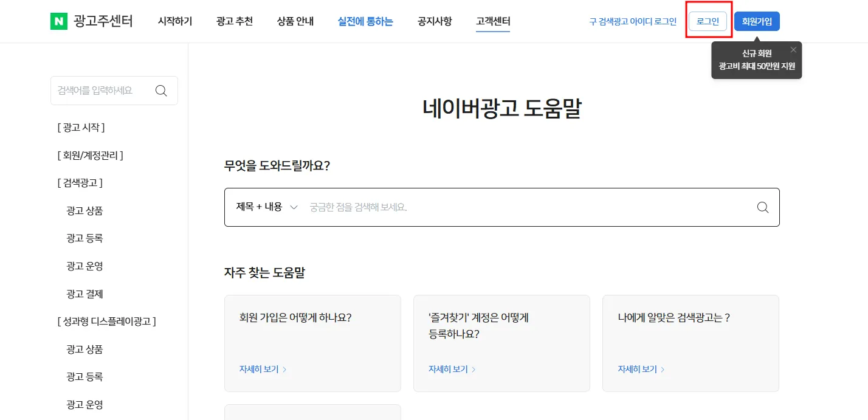Image resolution: width=868 pixels, height=420 pixels.
Task: Select 광고 운영 under 성과형 디스플레이광고
Action: coord(84,405)
